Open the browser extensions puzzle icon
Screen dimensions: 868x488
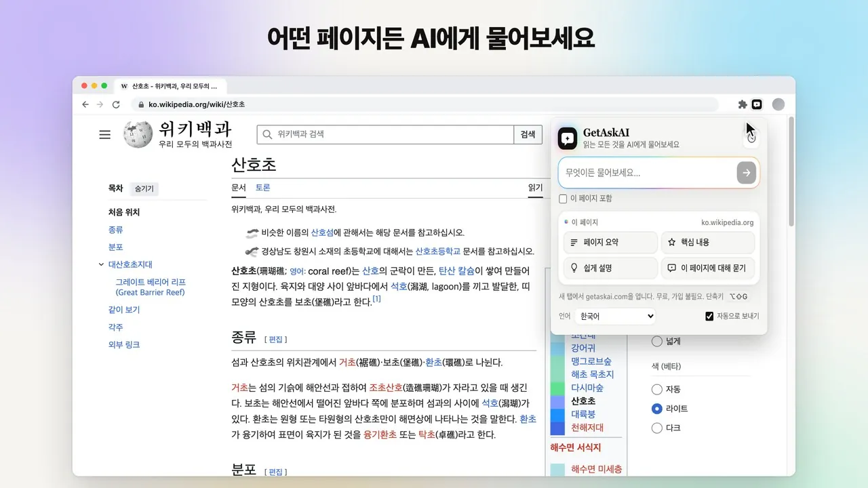(743, 104)
